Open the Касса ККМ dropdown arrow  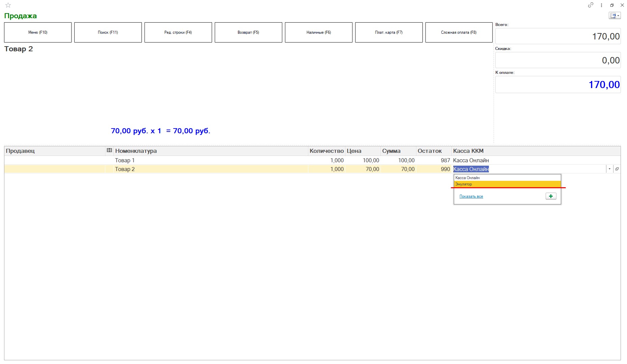tap(609, 169)
